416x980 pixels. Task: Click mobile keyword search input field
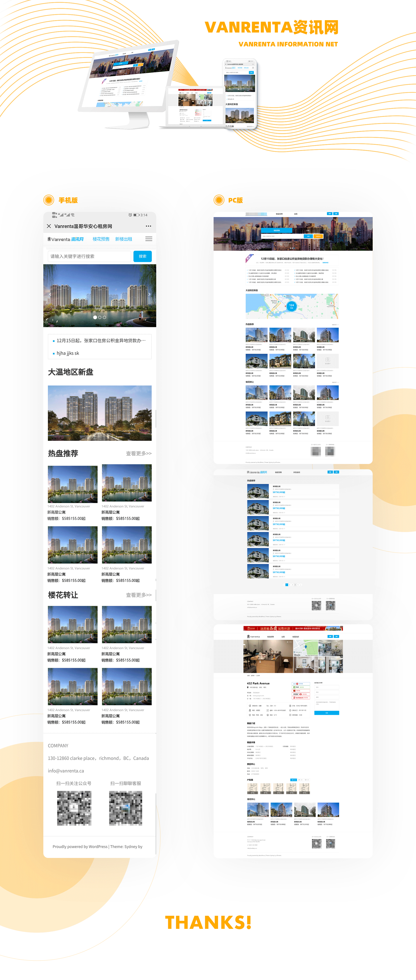point(89,256)
